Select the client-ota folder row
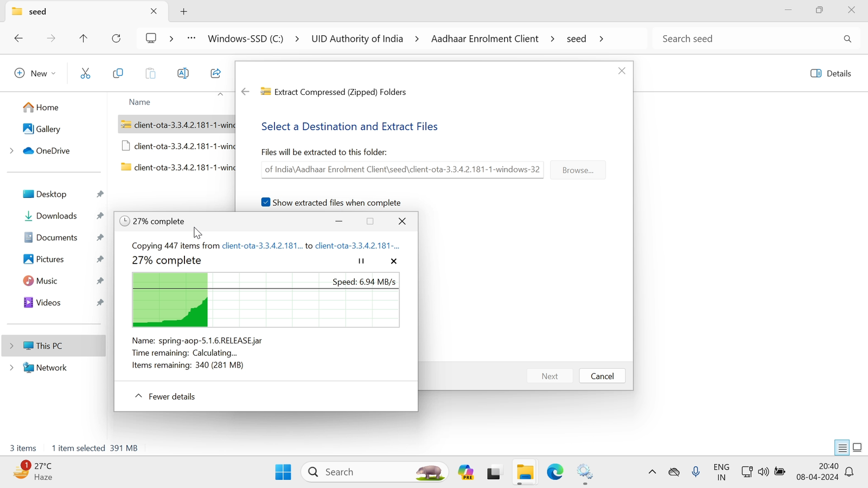868x488 pixels. point(177,168)
